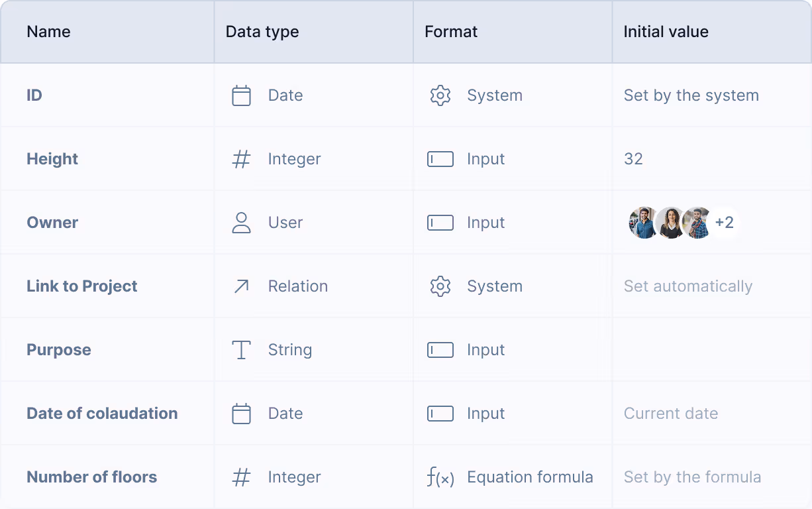Sort by the Name column header
This screenshot has width=812, height=509.
tap(48, 32)
